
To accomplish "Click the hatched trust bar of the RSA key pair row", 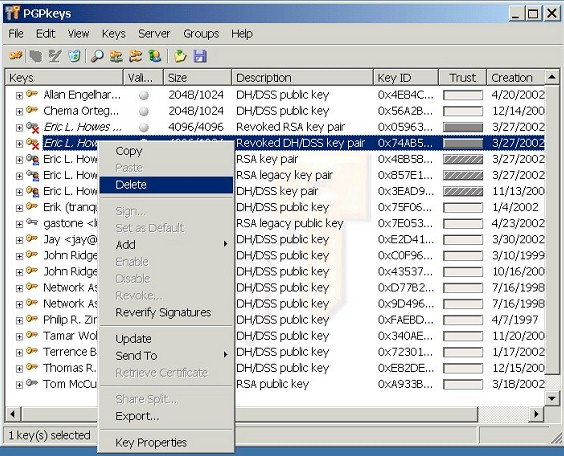I will point(463,159).
